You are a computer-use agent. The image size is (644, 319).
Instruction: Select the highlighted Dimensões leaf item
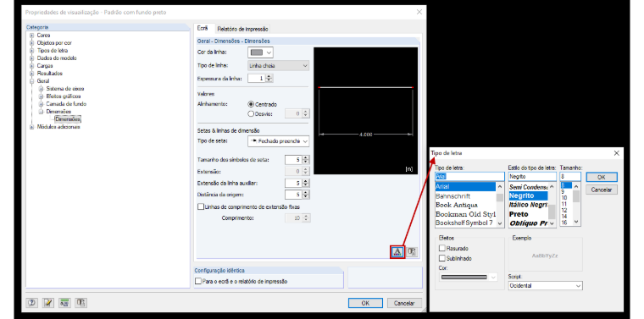point(68,119)
